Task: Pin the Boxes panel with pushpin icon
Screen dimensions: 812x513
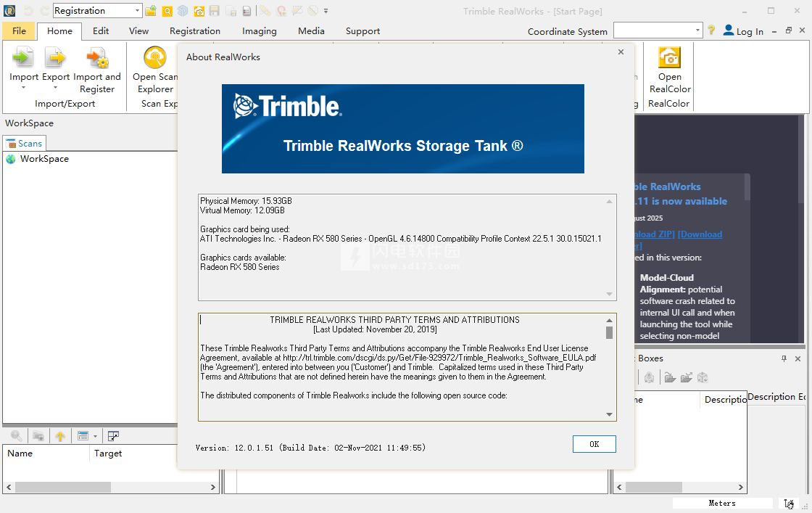Action: (784, 358)
